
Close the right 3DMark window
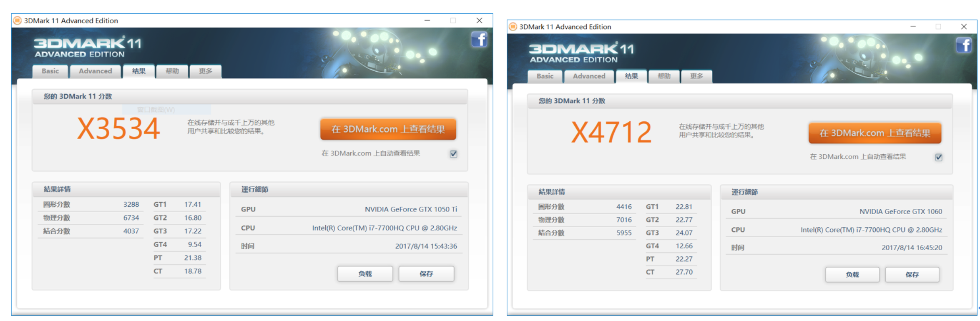964,27
